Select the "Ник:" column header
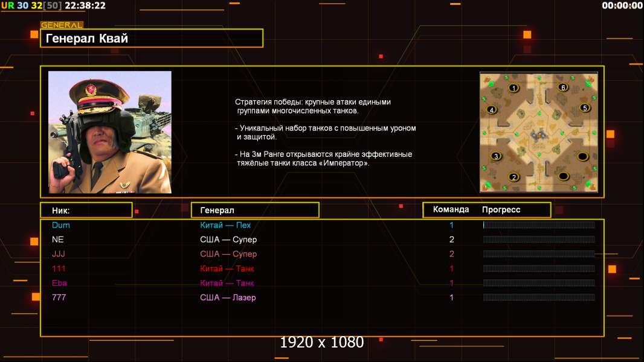 point(86,210)
